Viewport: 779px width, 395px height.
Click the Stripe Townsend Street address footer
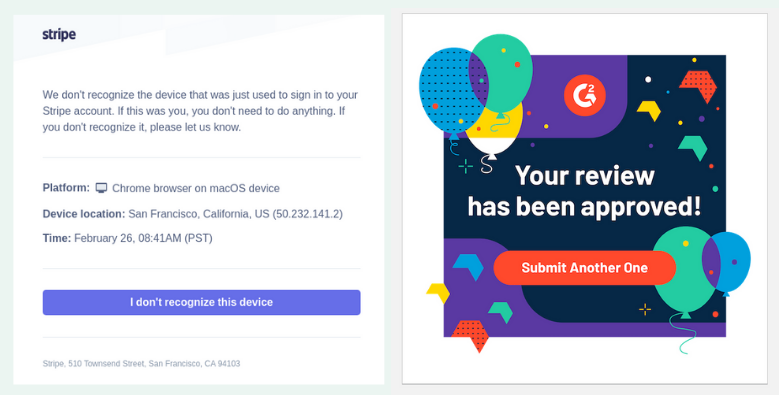[x=142, y=364]
